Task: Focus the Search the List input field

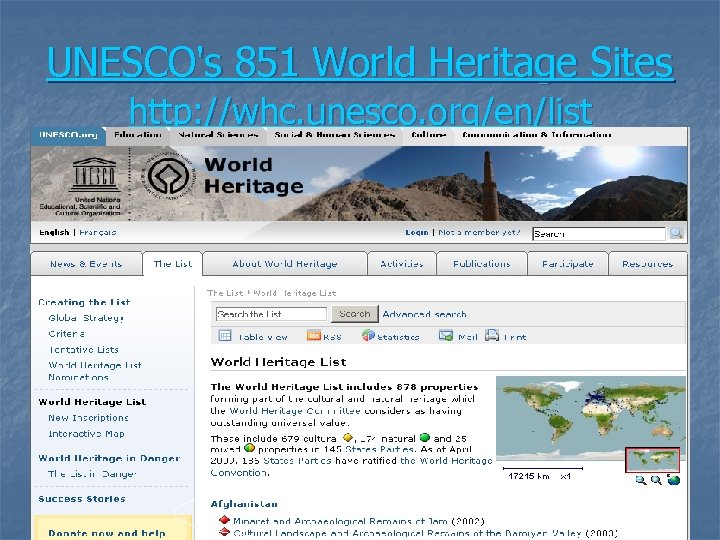Action: (271, 314)
